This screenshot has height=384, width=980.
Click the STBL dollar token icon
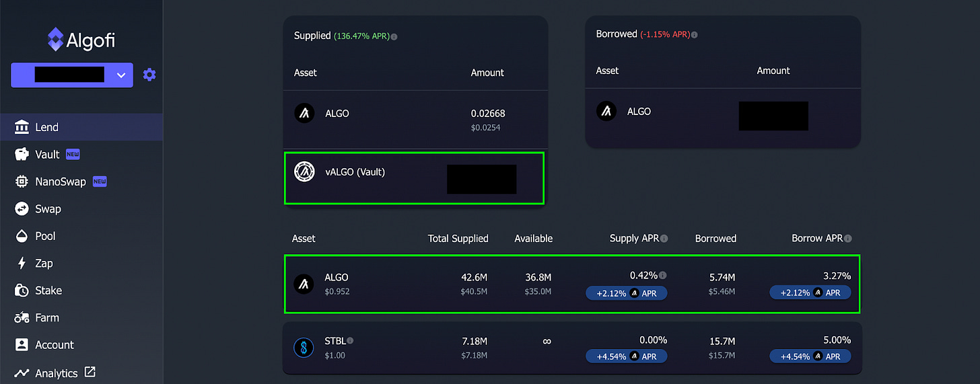[x=304, y=348]
